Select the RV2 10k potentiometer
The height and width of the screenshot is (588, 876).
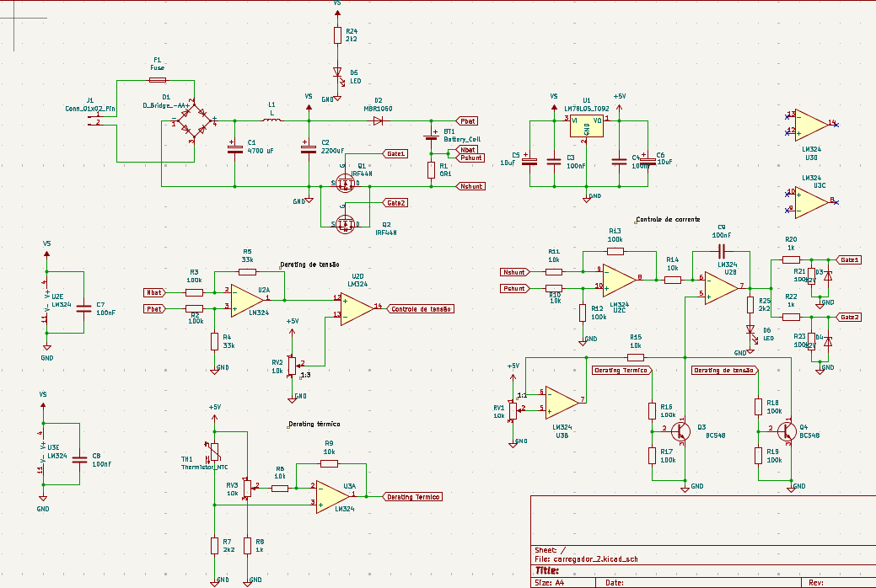292,366
